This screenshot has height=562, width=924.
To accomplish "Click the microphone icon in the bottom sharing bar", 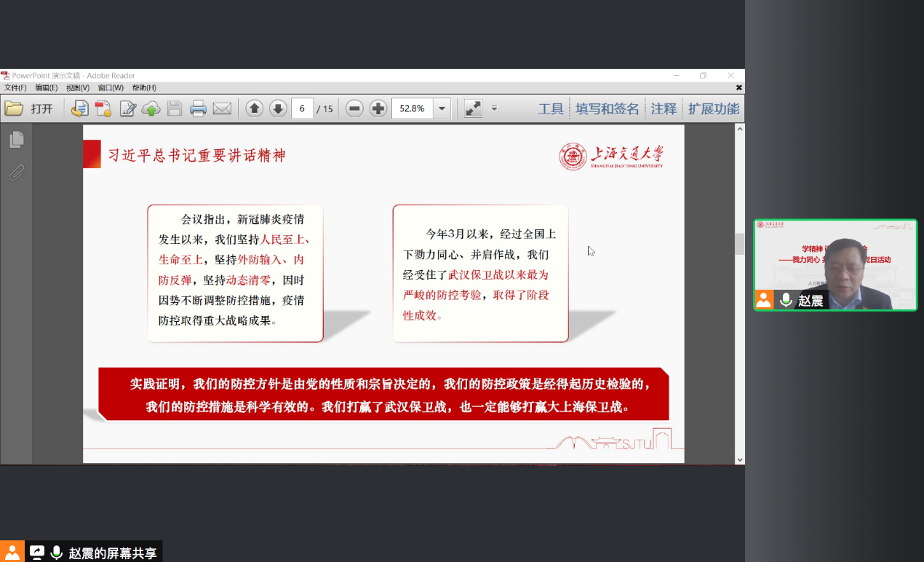I will [57, 553].
